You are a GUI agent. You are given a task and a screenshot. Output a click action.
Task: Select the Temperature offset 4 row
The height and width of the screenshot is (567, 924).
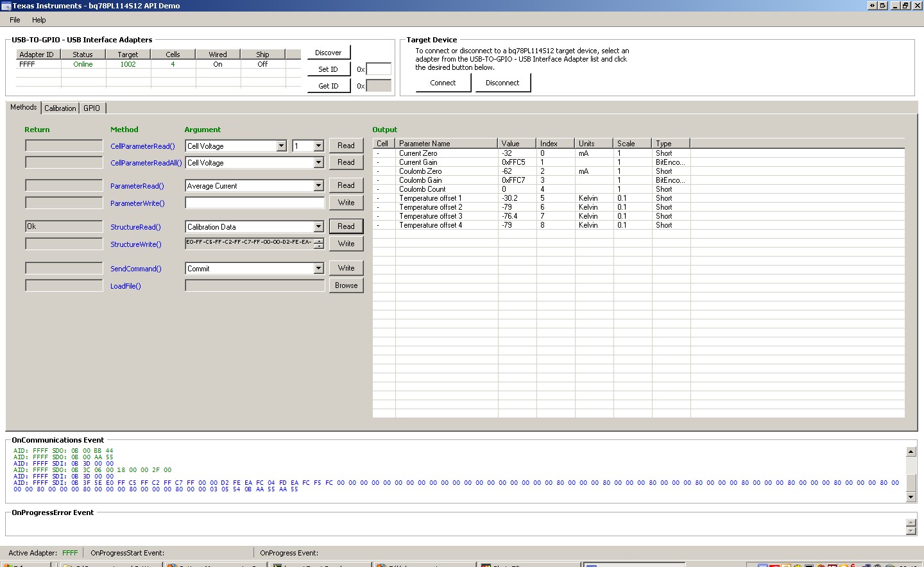click(x=638, y=225)
